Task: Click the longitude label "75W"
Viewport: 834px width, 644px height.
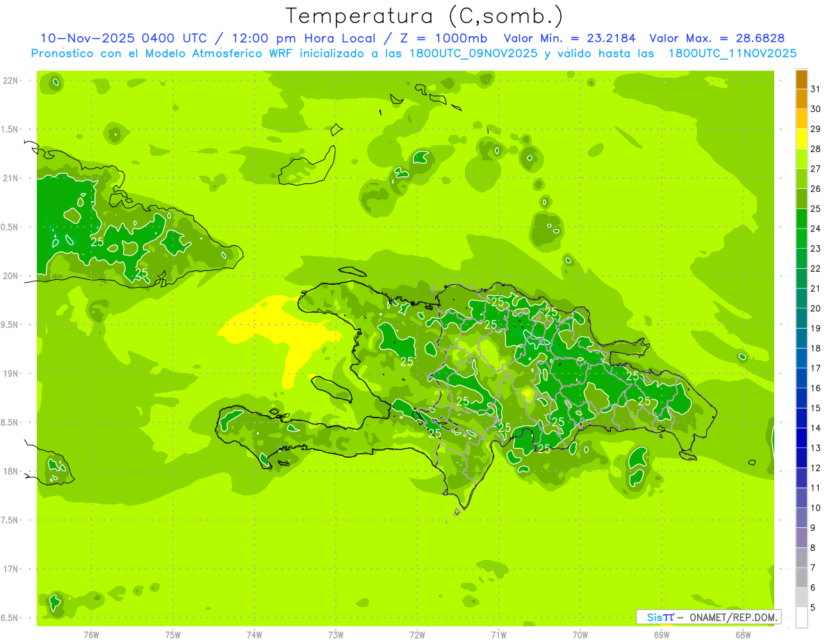Action: (x=173, y=634)
